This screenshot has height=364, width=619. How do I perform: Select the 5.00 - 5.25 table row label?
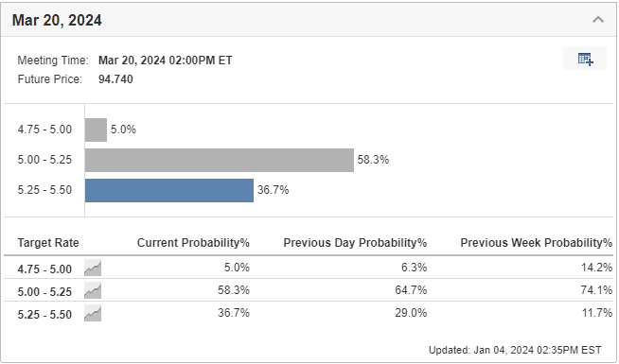(44, 292)
